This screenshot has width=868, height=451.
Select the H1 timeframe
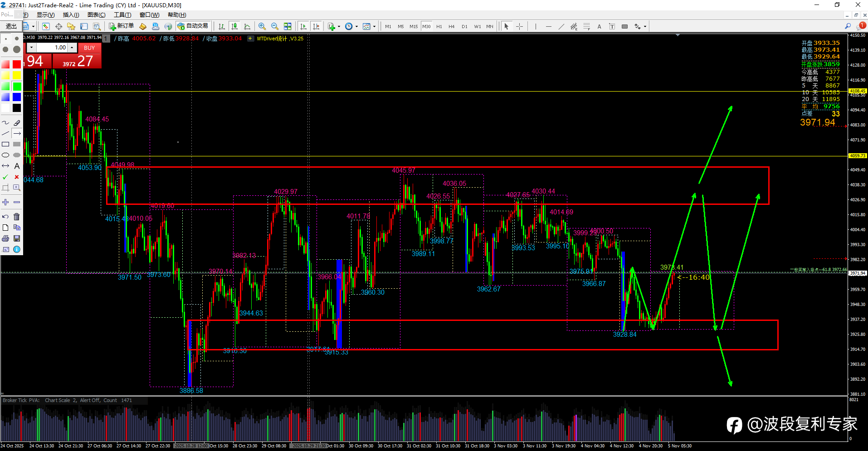pyautogui.click(x=439, y=26)
